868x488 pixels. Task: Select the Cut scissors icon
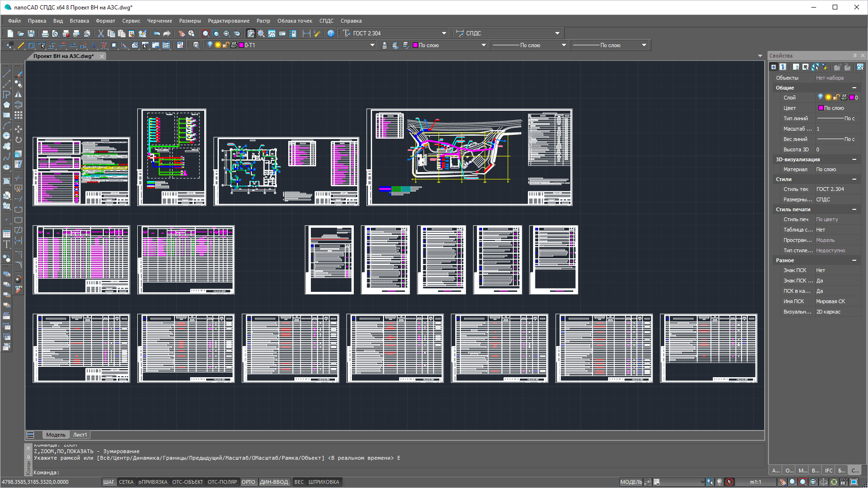(x=100, y=33)
